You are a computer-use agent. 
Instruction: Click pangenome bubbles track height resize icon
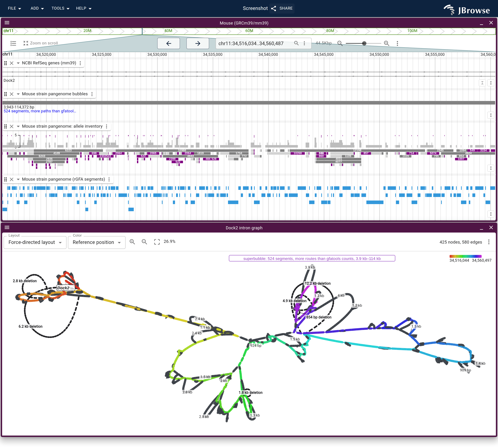coord(491,115)
